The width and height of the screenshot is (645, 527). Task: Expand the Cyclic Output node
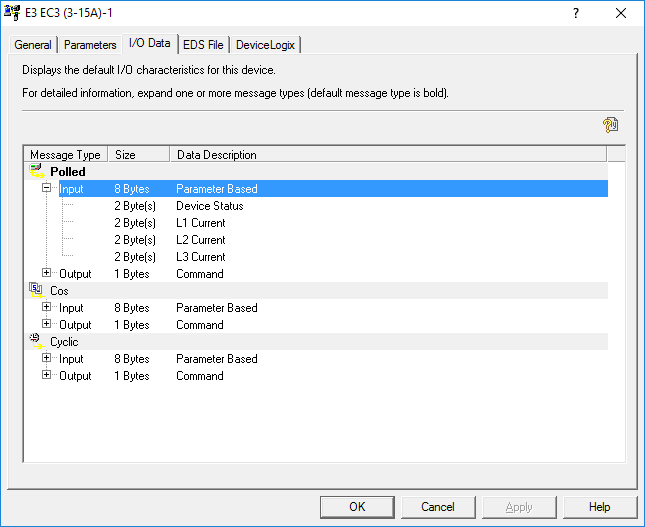pyautogui.click(x=46, y=375)
